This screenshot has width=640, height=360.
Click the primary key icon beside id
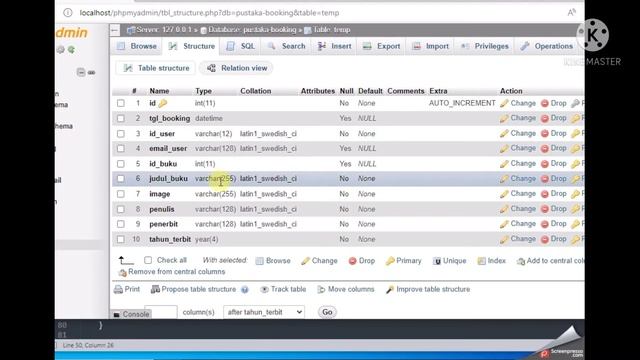point(163,103)
